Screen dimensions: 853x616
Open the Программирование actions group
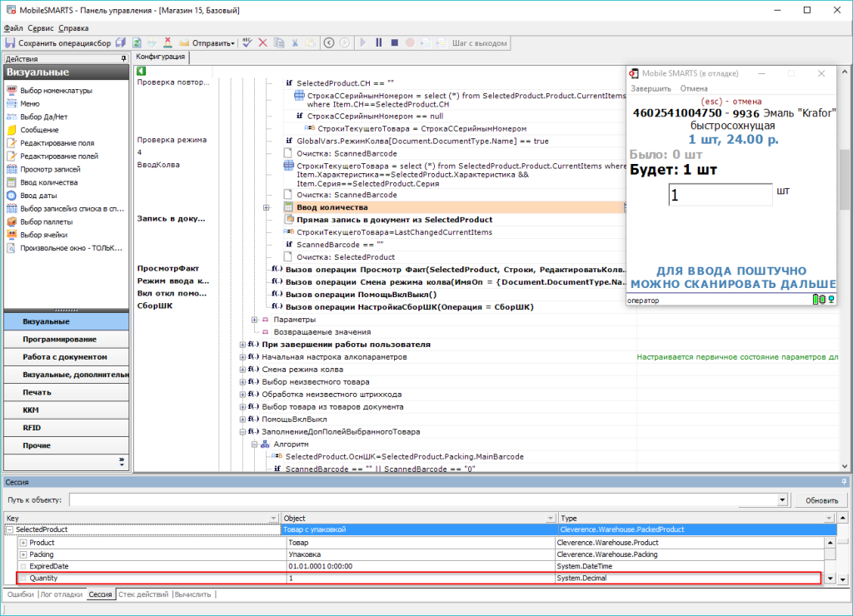67,340
